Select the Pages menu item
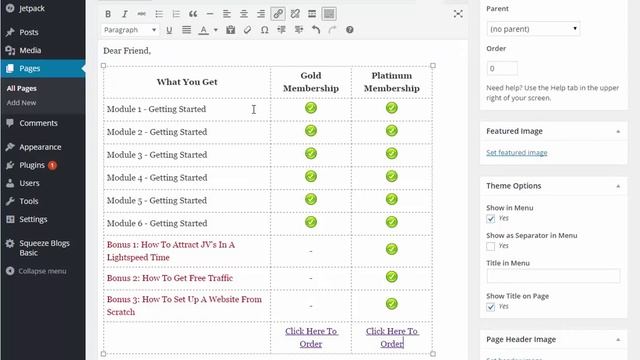The width and height of the screenshot is (640, 360). tap(42, 69)
